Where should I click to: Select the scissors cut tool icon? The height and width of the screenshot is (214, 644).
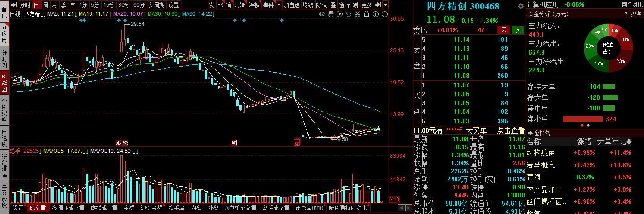[358, 14]
